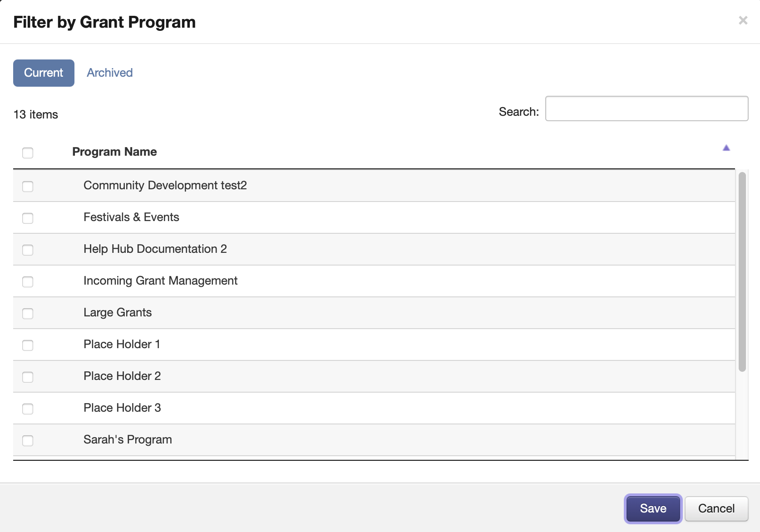Close the Filter by Grant Program dialog
The height and width of the screenshot is (532, 760).
(743, 20)
